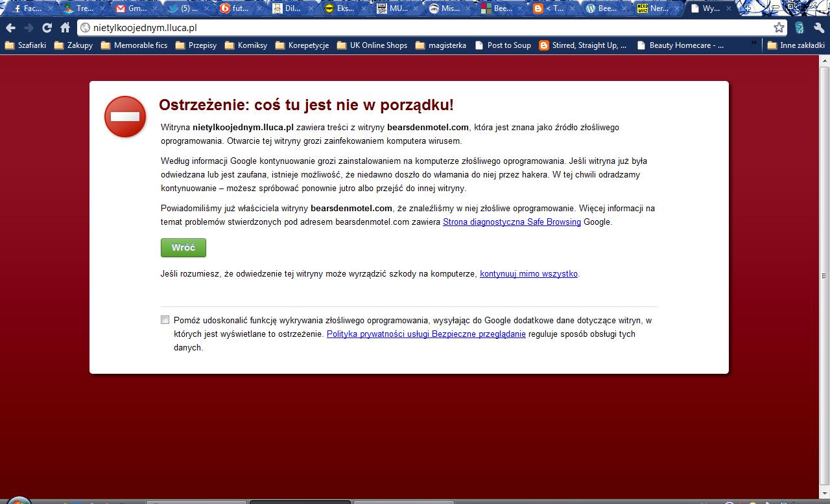Open the Post to Soup bookmark

(x=503, y=45)
